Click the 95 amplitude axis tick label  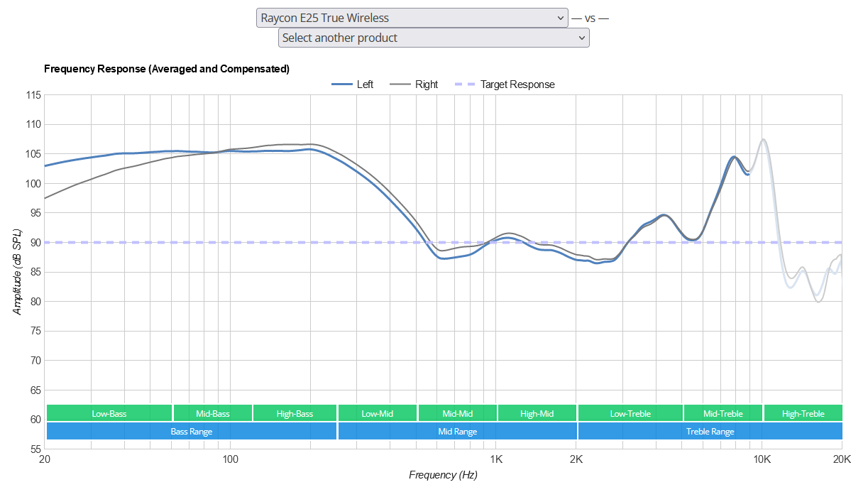(35, 213)
